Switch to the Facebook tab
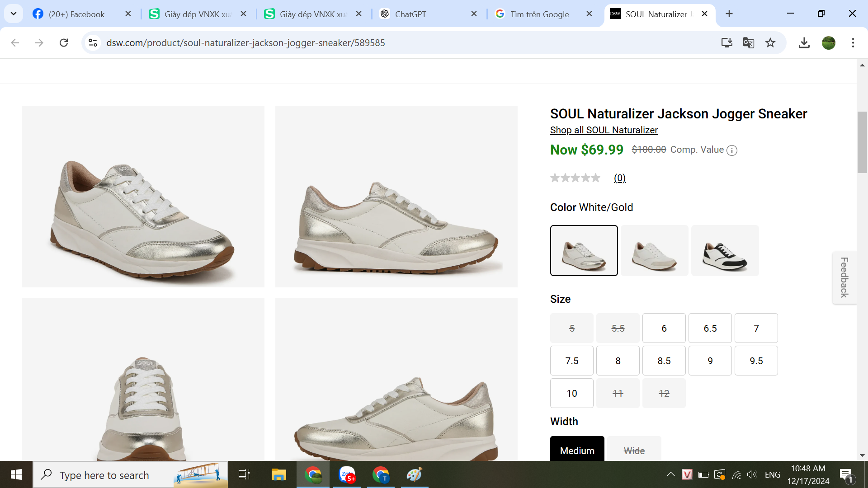 pos(76,14)
